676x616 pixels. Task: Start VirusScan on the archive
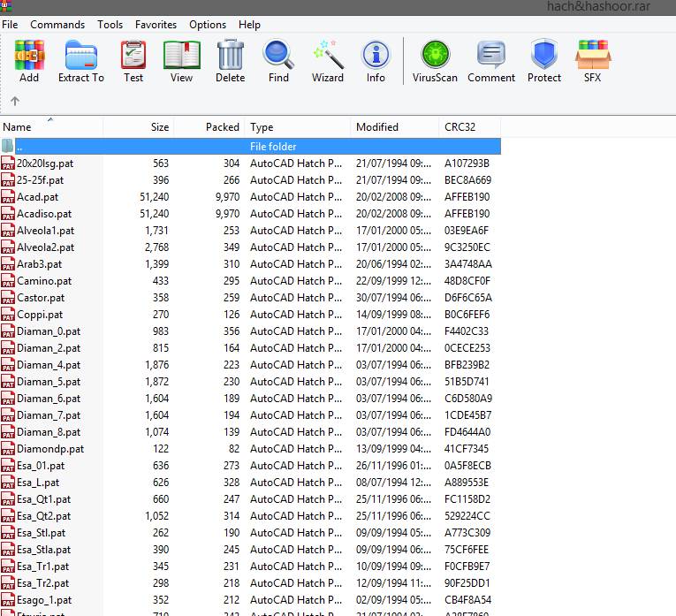click(x=435, y=55)
